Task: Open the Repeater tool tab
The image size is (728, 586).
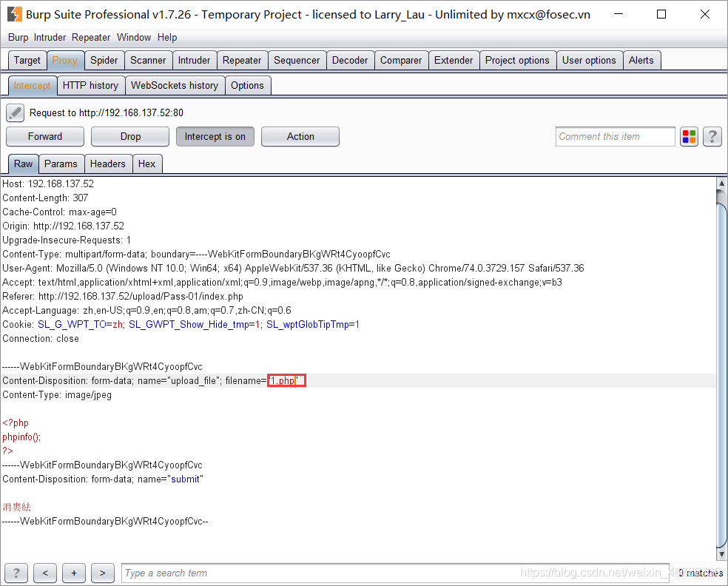Action: pos(242,61)
